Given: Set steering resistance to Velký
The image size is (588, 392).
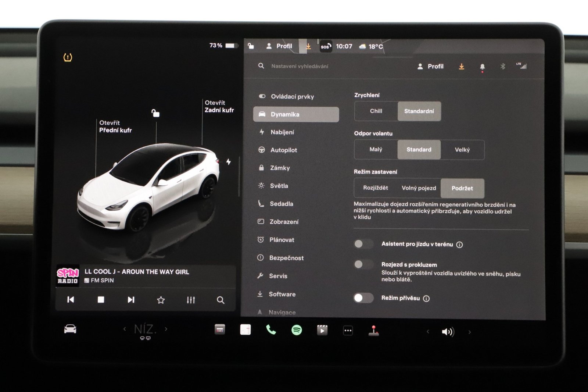Looking at the screenshot, I should click(x=462, y=150).
